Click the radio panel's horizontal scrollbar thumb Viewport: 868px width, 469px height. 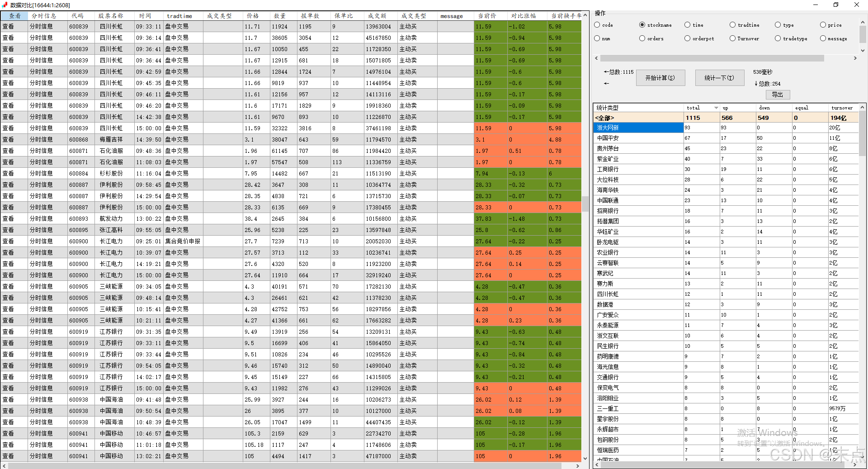[712, 58]
